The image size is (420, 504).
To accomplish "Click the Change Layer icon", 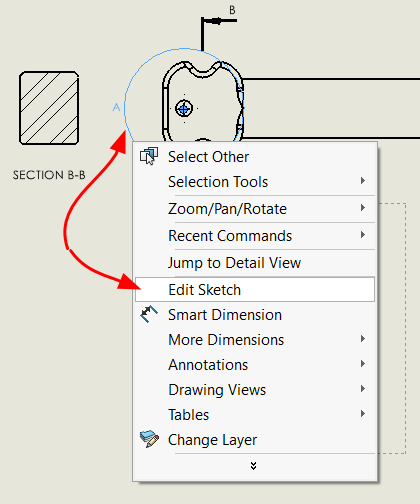I will tap(149, 439).
